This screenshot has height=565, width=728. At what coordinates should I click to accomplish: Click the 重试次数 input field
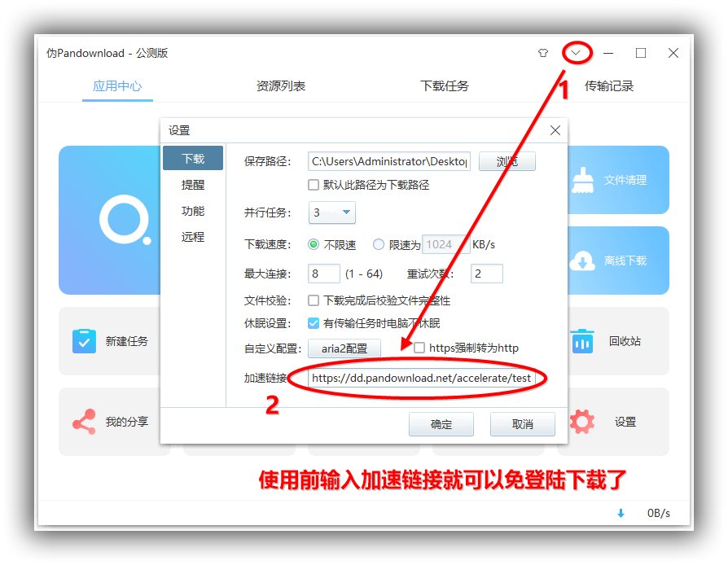[x=487, y=274]
